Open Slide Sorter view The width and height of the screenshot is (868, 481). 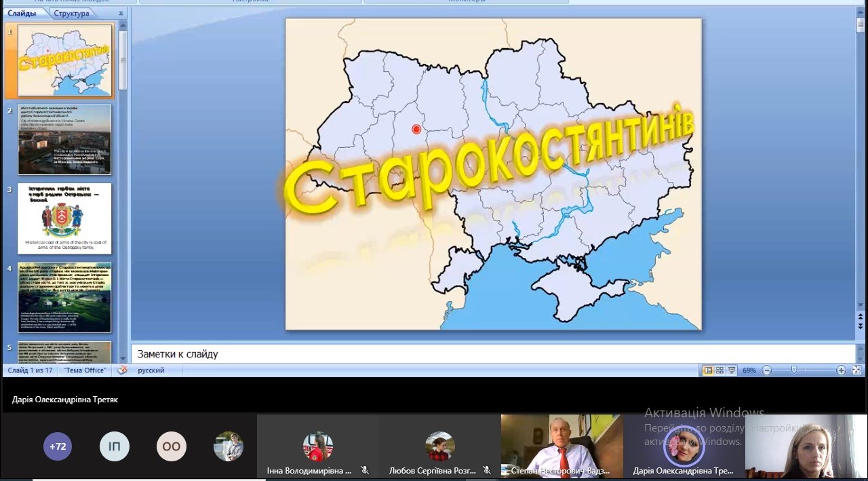pos(719,370)
